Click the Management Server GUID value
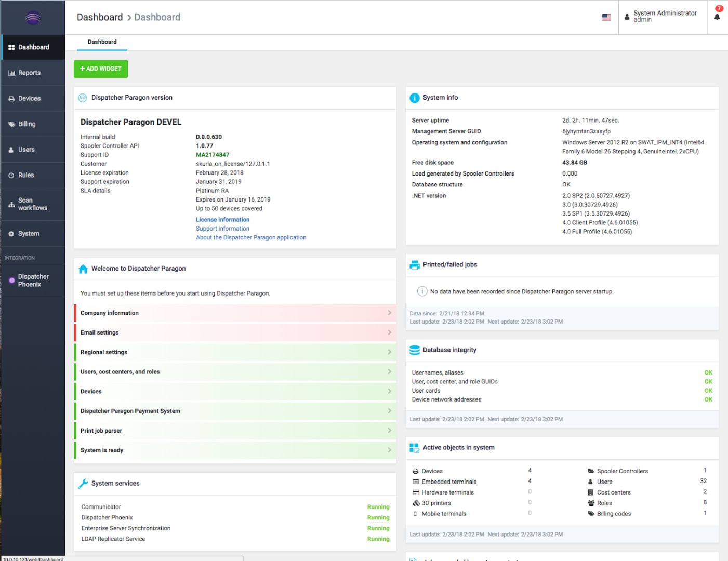Image resolution: width=728 pixels, height=561 pixels. click(586, 131)
